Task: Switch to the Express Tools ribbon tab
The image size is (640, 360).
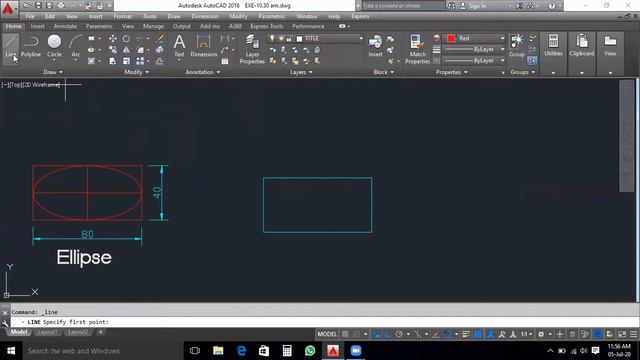Action: 267,26
